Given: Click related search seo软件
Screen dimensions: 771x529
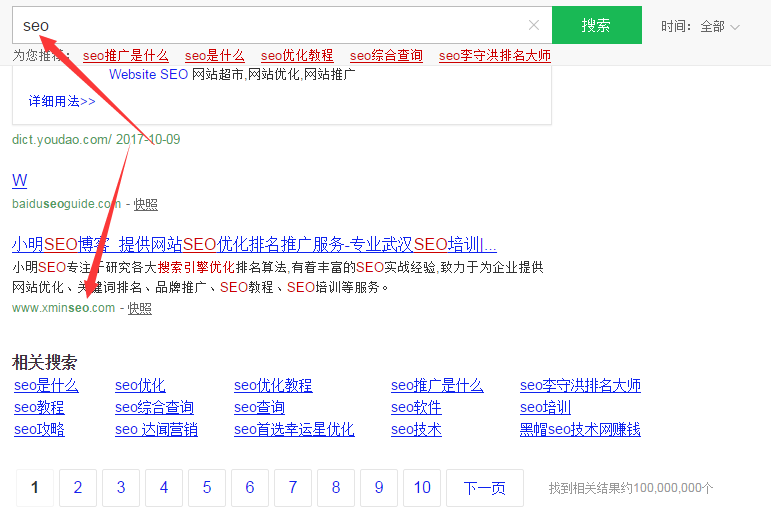Looking at the screenshot, I should point(416,408).
